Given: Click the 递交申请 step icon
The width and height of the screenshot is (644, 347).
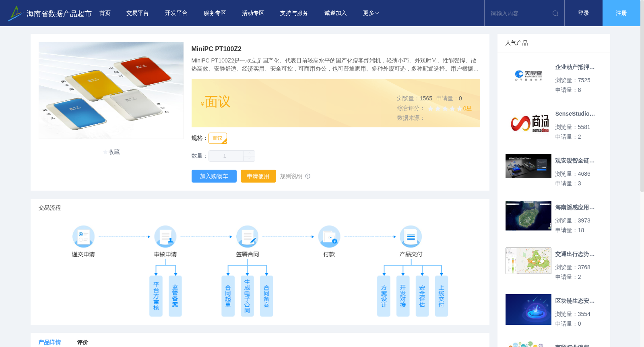Looking at the screenshot, I should click(x=83, y=237).
